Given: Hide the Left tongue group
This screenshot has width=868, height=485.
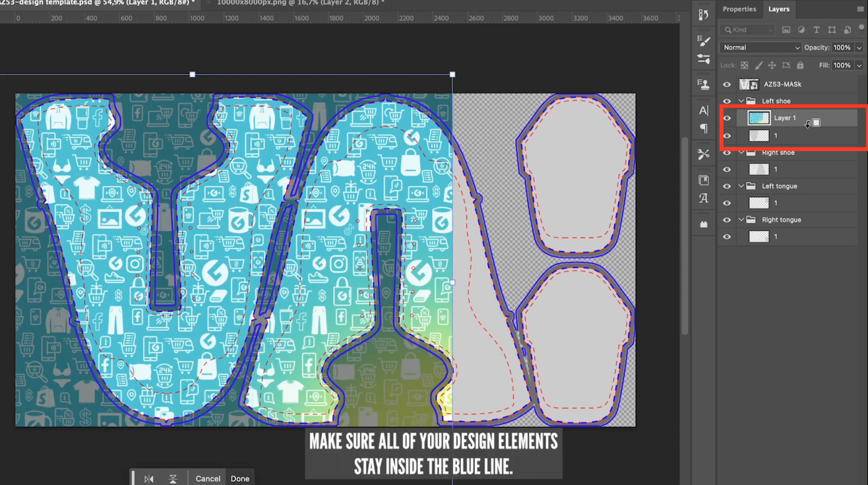Looking at the screenshot, I should 727,186.
